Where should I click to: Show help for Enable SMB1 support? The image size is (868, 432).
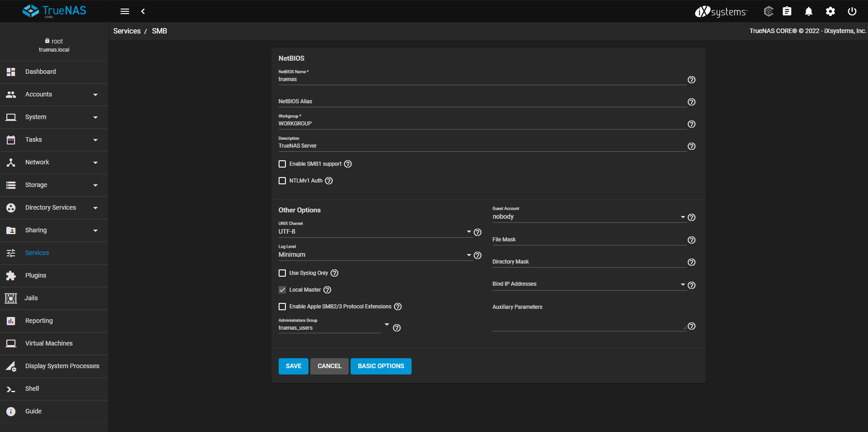coord(348,164)
